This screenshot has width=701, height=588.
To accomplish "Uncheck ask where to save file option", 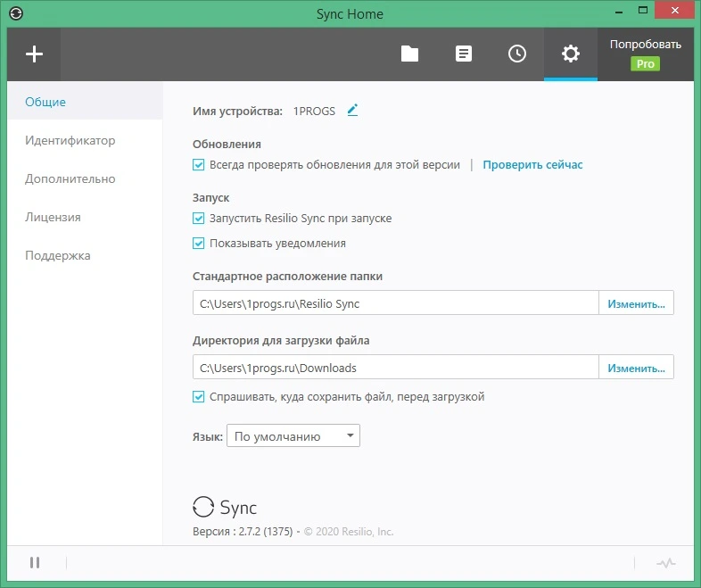I will (199, 397).
